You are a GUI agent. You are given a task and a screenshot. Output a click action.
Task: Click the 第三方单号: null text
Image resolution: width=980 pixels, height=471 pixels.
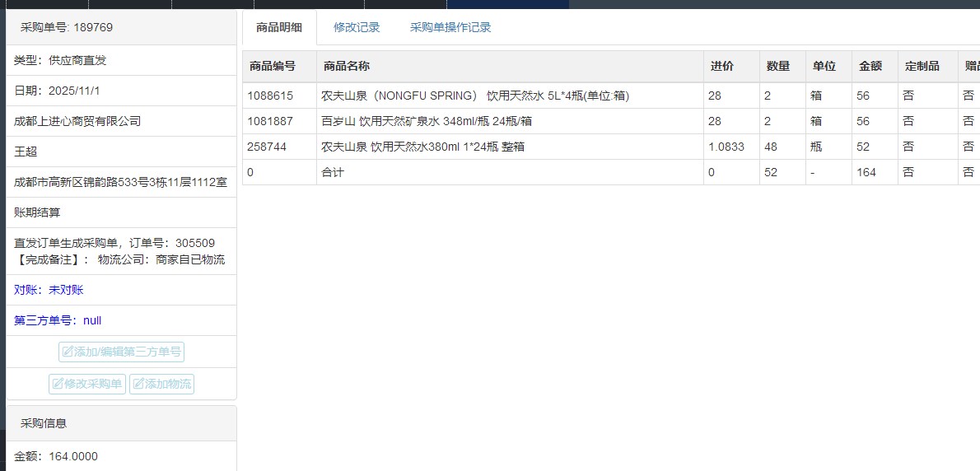click(x=58, y=320)
